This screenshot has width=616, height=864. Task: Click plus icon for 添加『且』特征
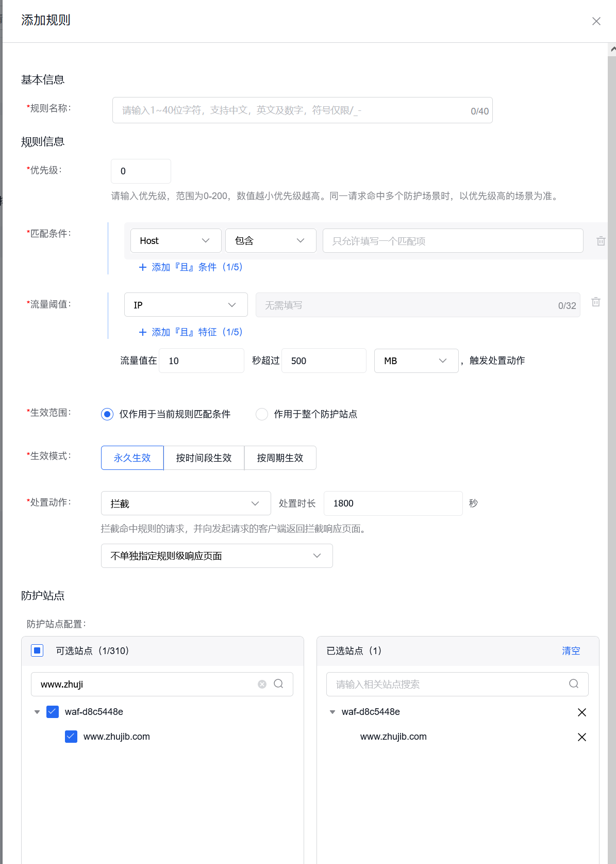143,332
